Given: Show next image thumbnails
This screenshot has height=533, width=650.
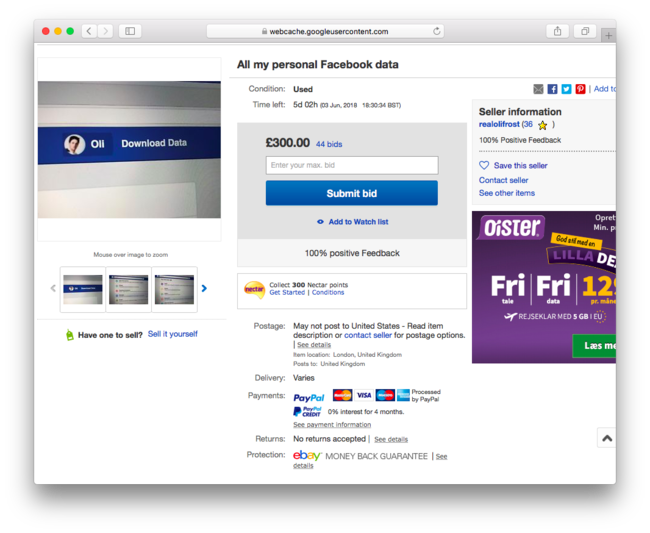Looking at the screenshot, I should tap(204, 289).
